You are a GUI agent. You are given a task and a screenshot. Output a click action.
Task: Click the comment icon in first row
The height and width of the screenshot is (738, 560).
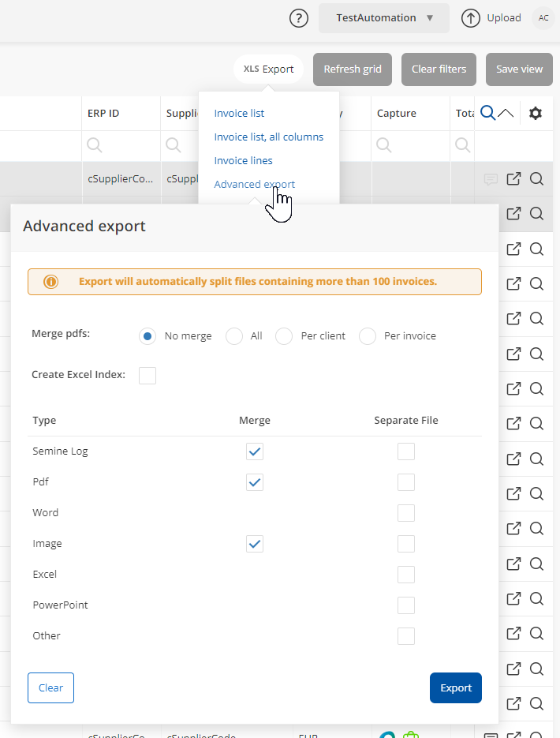[x=491, y=179]
